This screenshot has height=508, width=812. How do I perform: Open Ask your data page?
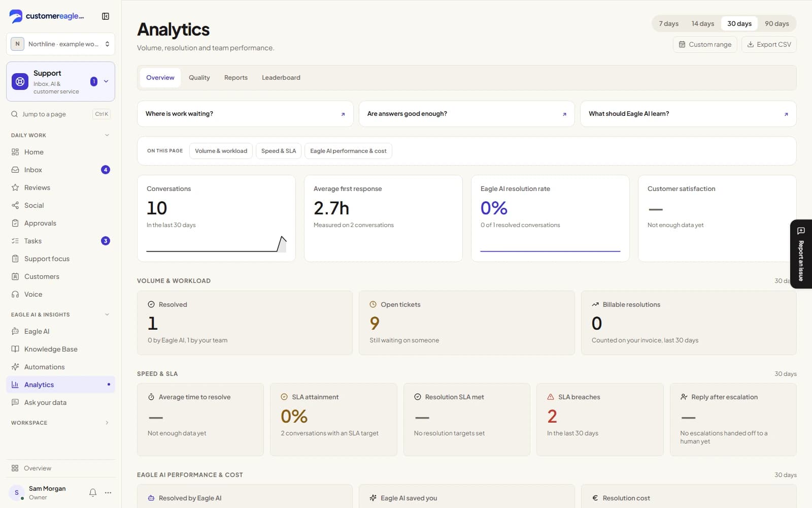tap(60, 402)
